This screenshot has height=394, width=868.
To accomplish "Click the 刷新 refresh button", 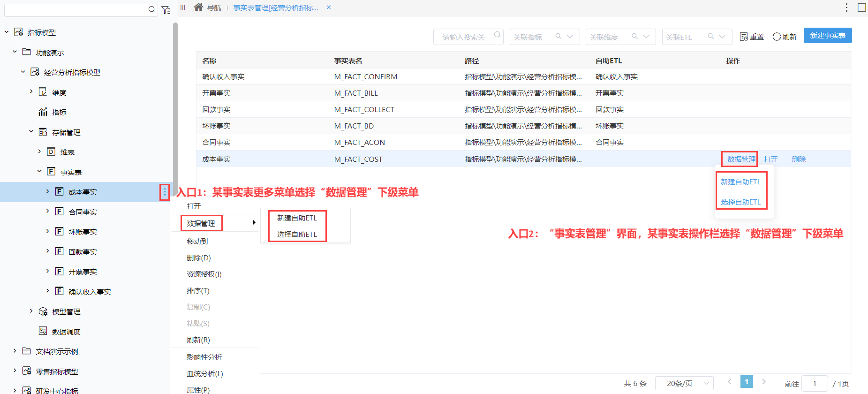I will tap(785, 37).
